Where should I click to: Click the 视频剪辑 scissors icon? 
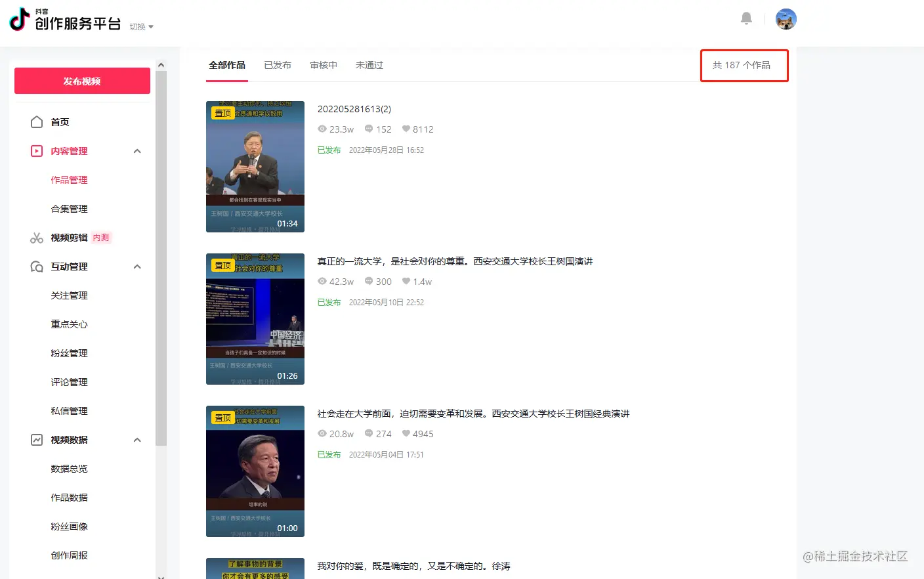37,238
